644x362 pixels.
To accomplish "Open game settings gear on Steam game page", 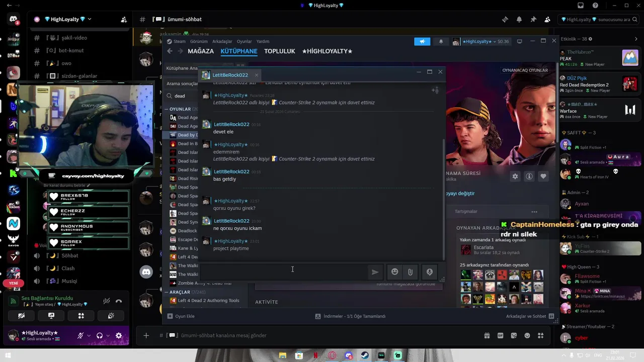I will click(515, 176).
